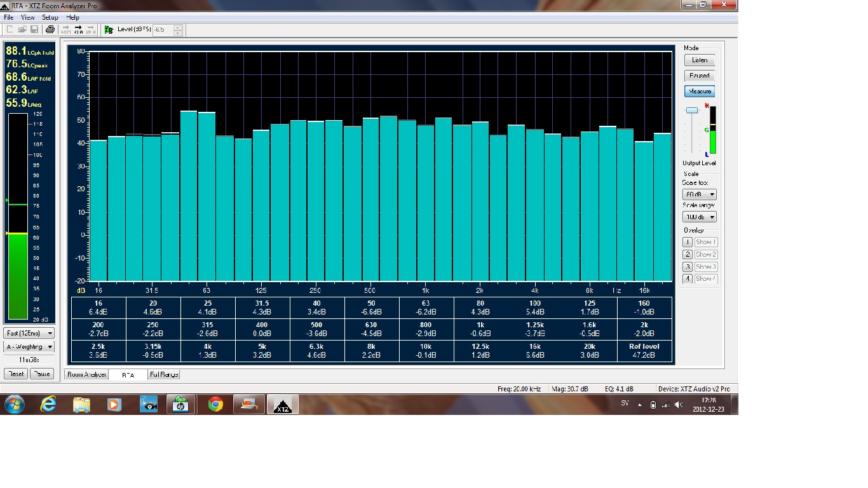This screenshot has width=868, height=488.
Task: Click the New file toolbar icon
Action: click(x=10, y=30)
